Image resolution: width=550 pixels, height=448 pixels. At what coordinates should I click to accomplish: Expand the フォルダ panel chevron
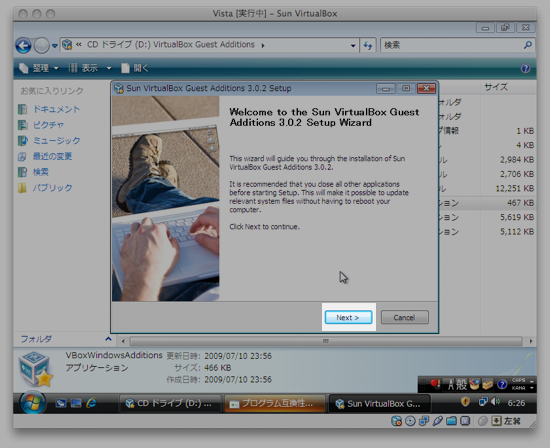[x=108, y=339]
